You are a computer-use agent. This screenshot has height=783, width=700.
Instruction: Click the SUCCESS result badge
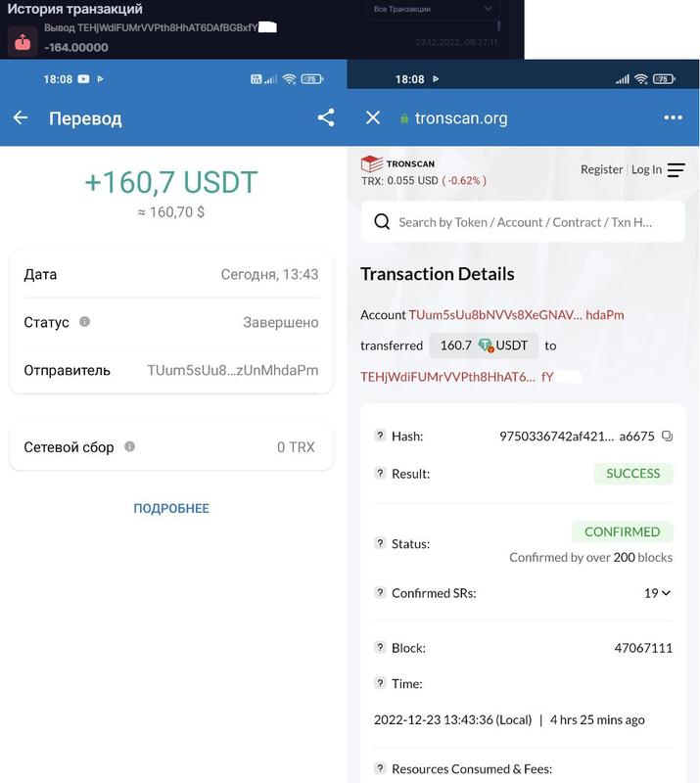coord(633,474)
